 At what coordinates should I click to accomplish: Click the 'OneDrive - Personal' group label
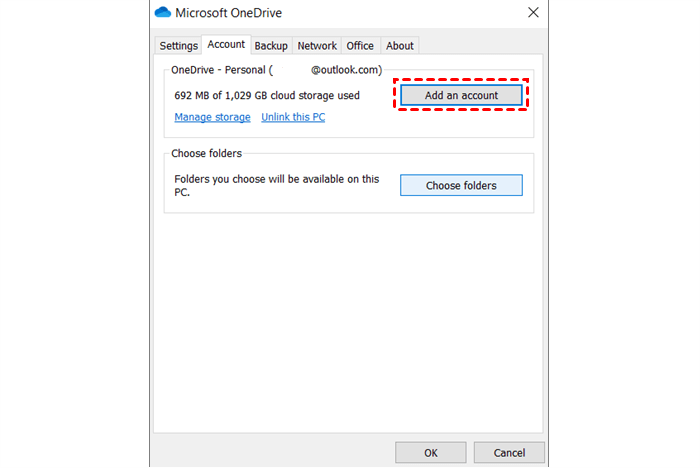tap(277, 70)
